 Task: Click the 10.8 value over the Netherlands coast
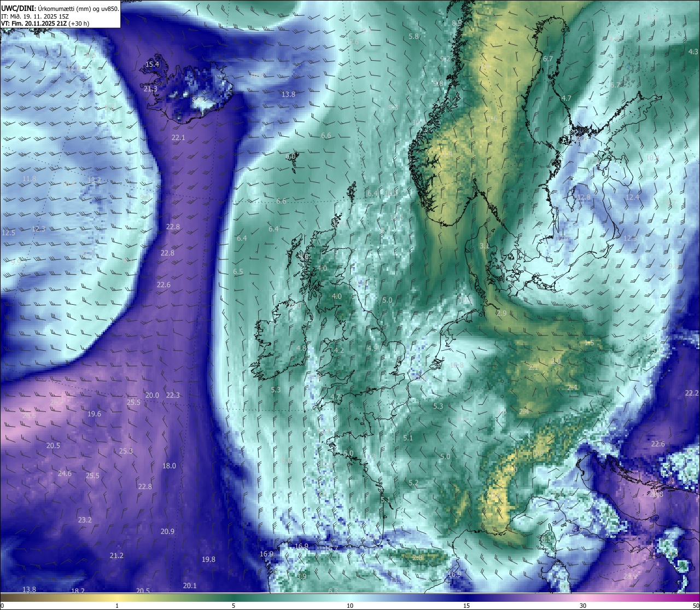coord(457,365)
